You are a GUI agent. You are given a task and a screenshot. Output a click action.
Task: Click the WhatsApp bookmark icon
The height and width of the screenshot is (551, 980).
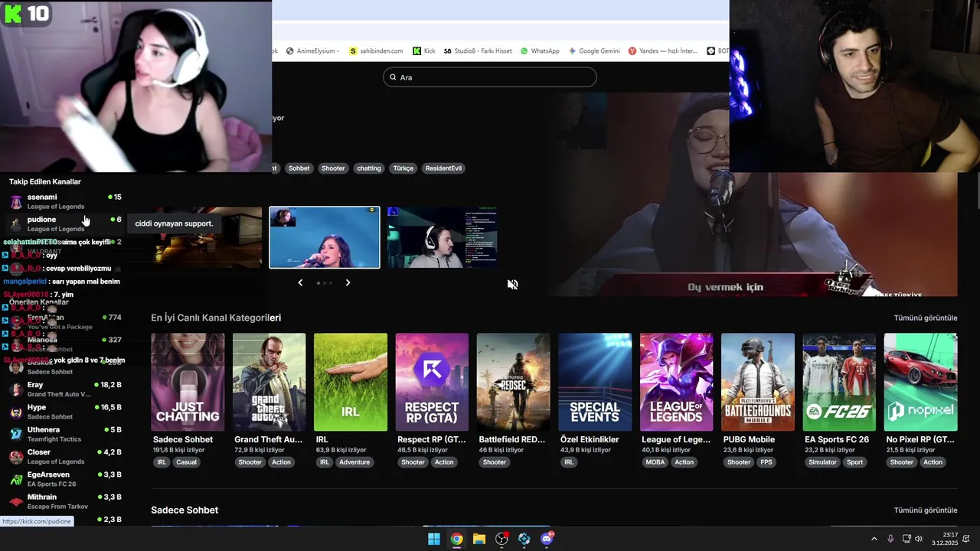(524, 51)
